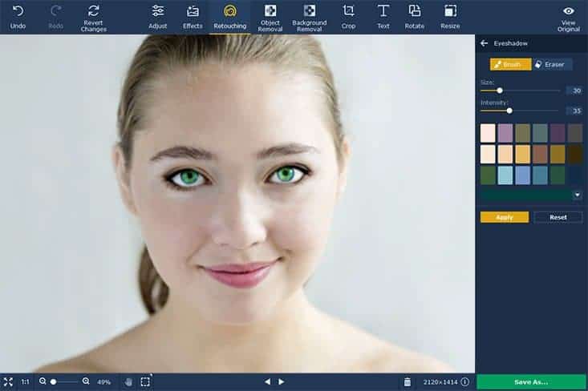Click the Undo arrow icon
Viewport: 588px width, 391px height.
(x=18, y=11)
